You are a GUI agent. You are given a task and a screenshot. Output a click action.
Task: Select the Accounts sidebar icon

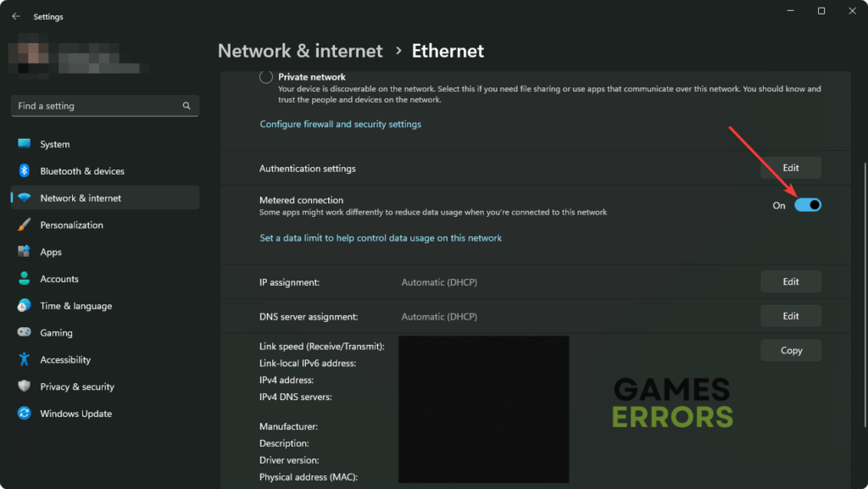tap(25, 279)
